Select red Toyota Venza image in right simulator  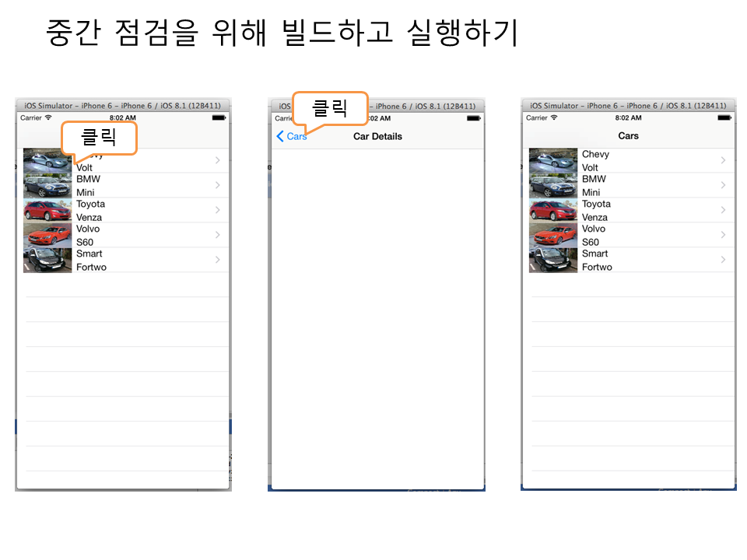pos(552,210)
